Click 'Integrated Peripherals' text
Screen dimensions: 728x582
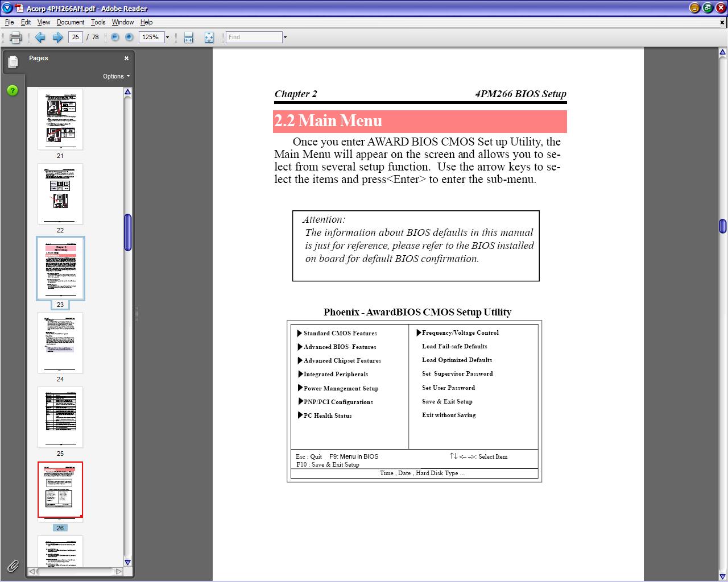336,374
